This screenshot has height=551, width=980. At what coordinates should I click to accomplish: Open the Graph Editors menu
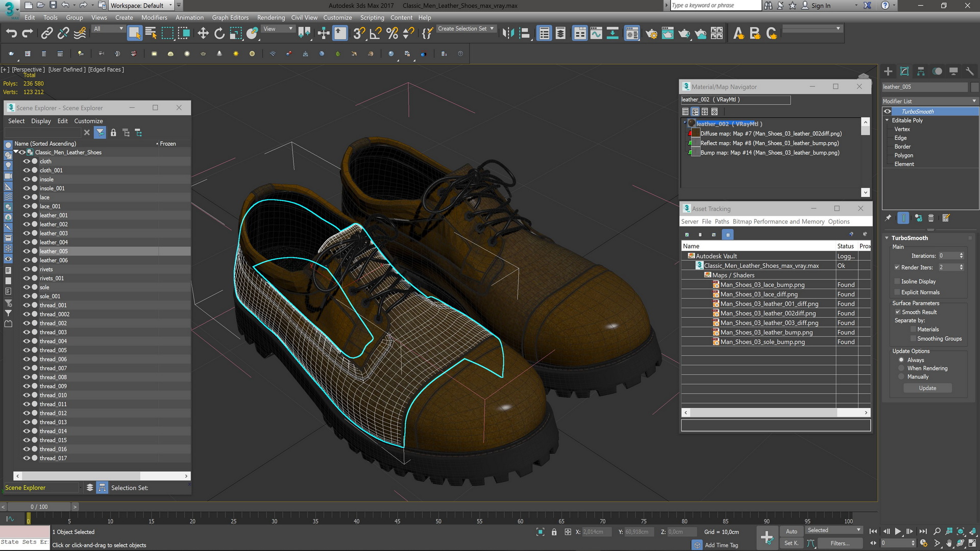[230, 17]
